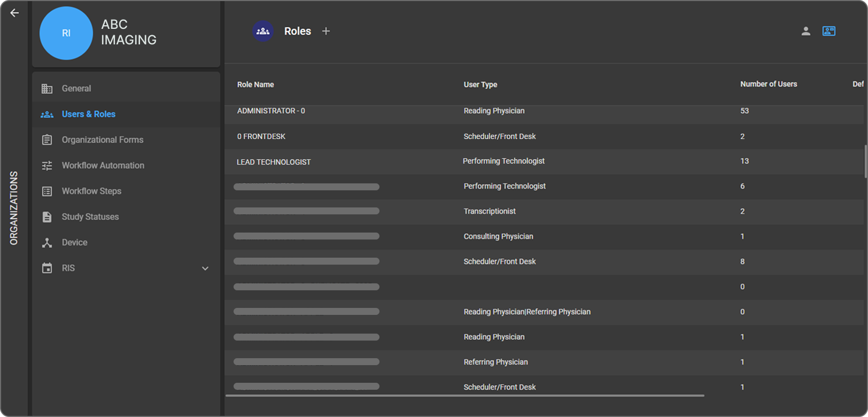Click the Organizational Forms clipboard icon
Image resolution: width=868 pixels, height=417 pixels.
(47, 140)
